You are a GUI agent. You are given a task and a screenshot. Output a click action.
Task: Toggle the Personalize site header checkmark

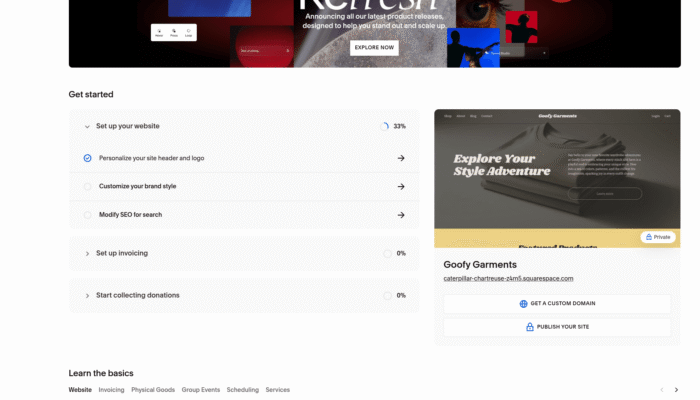tap(88, 158)
